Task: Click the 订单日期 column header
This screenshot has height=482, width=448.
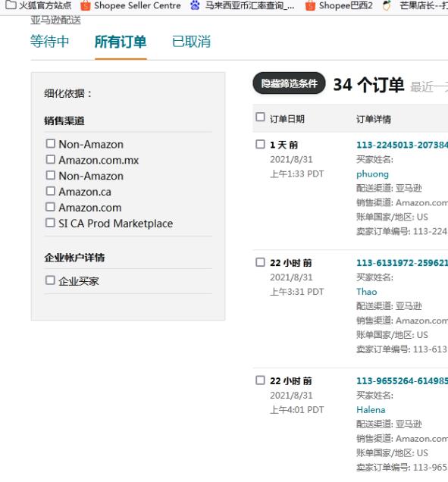Action: point(287,119)
